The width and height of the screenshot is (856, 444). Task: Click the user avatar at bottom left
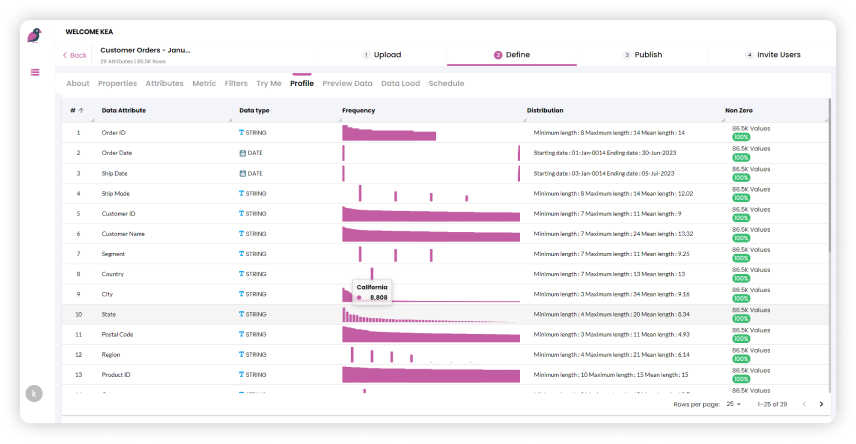click(x=35, y=394)
